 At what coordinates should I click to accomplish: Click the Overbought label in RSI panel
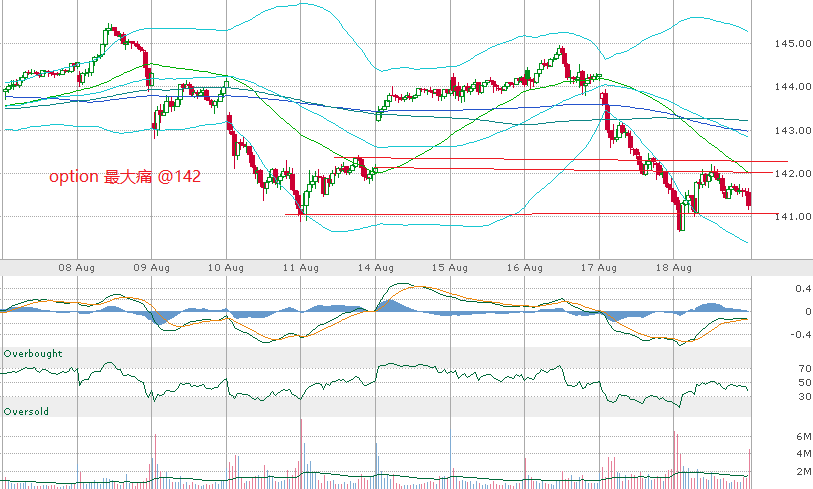(33, 354)
